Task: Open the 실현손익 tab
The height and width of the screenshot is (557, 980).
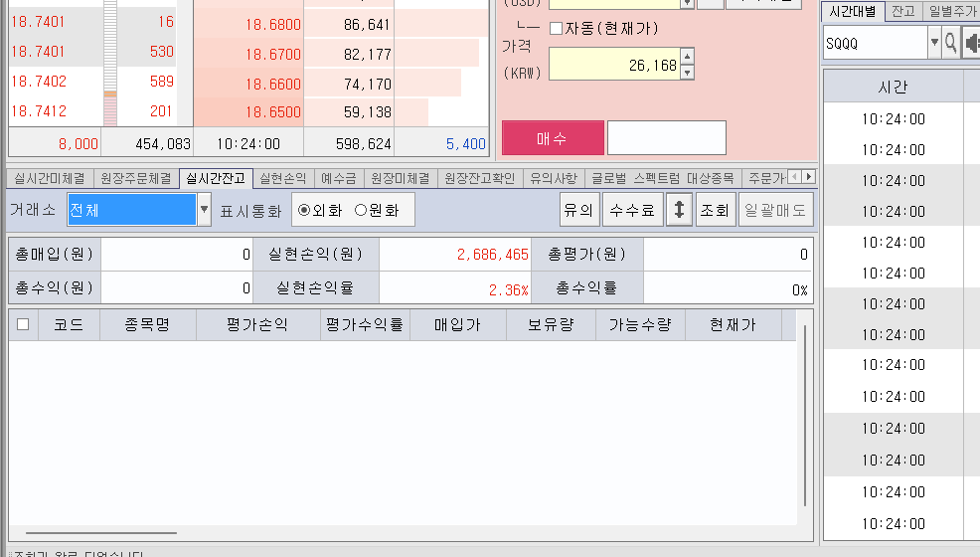Action: (283, 179)
